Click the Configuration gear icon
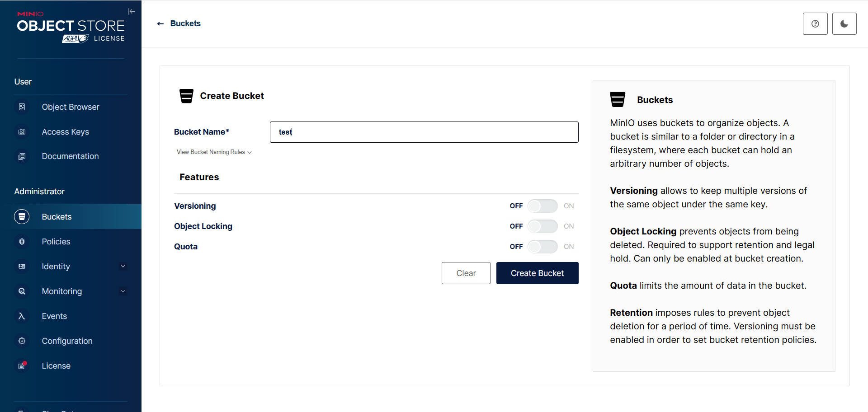Viewport: 868px width, 412px height. pos(22,341)
